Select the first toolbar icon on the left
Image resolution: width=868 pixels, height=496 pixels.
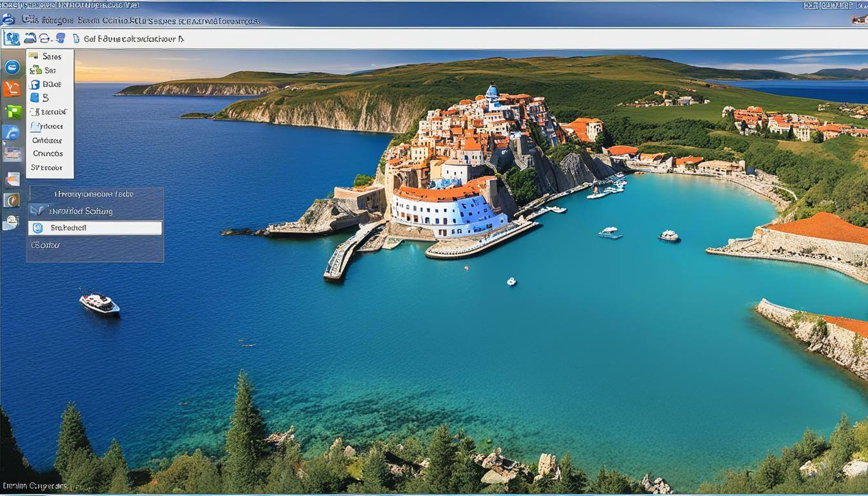(x=13, y=38)
